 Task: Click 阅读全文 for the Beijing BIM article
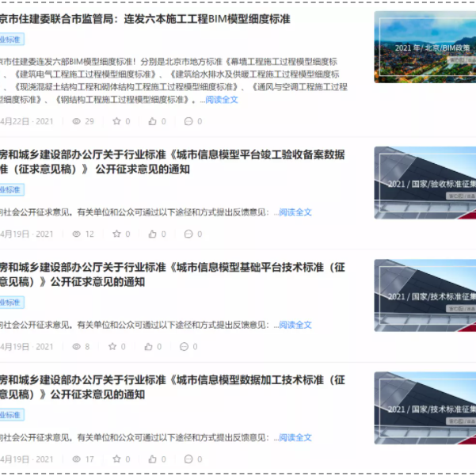pos(221,100)
